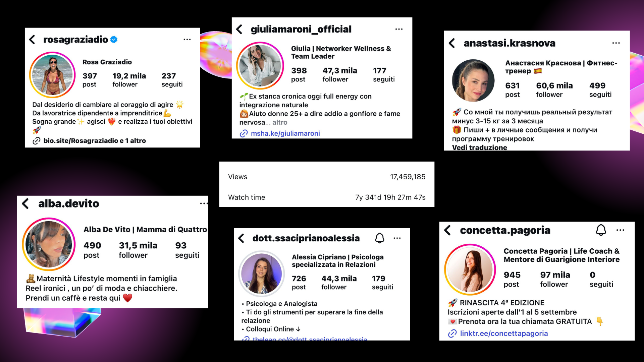Go back from rosagraziadio profile
Viewport: 644px width, 362px height.
[32, 40]
